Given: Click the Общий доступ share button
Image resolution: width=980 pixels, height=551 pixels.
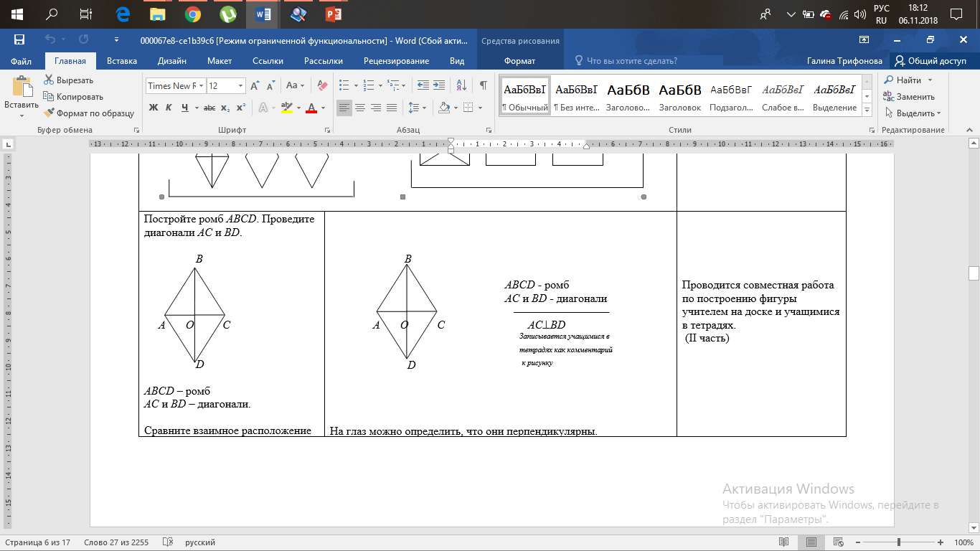Looking at the screenshot, I should pyautogui.click(x=930, y=61).
